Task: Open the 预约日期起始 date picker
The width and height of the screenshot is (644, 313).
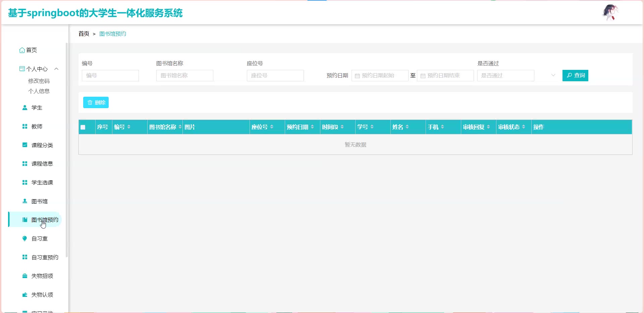Action: tap(380, 76)
